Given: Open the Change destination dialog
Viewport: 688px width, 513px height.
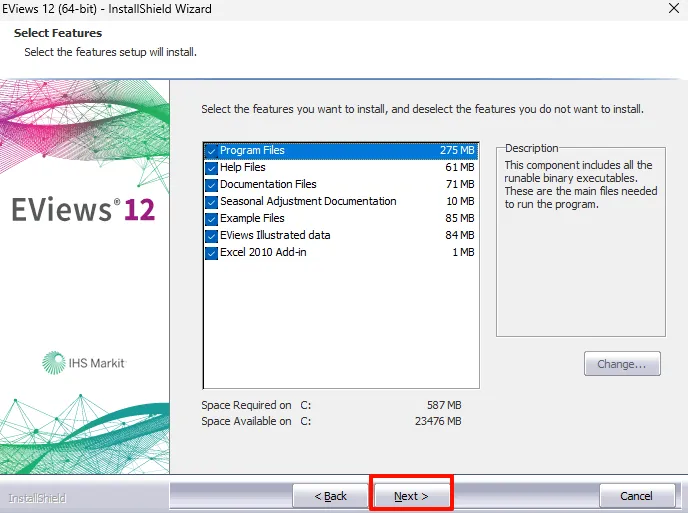Looking at the screenshot, I should pyautogui.click(x=622, y=364).
